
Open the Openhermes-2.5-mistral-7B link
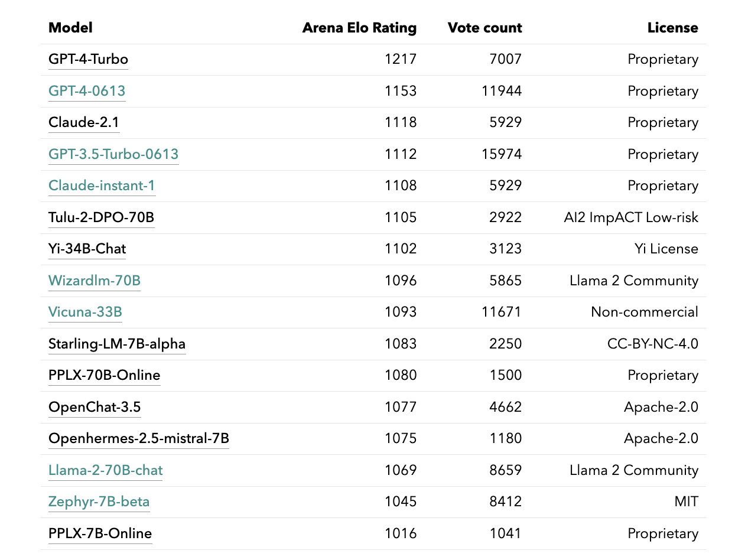[x=139, y=438]
